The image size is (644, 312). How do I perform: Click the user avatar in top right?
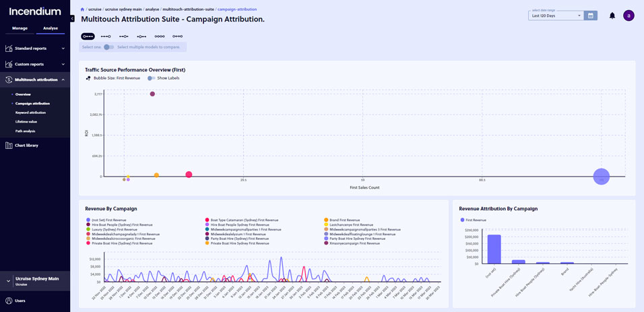629,15
